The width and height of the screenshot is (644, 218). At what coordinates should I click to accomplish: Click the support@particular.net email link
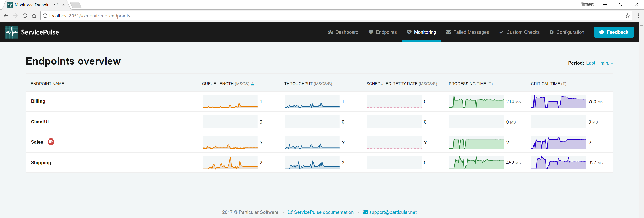390,212
